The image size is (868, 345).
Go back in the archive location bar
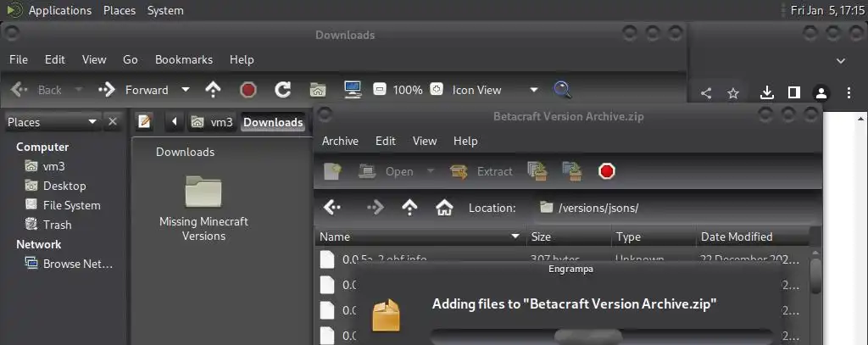coord(332,208)
